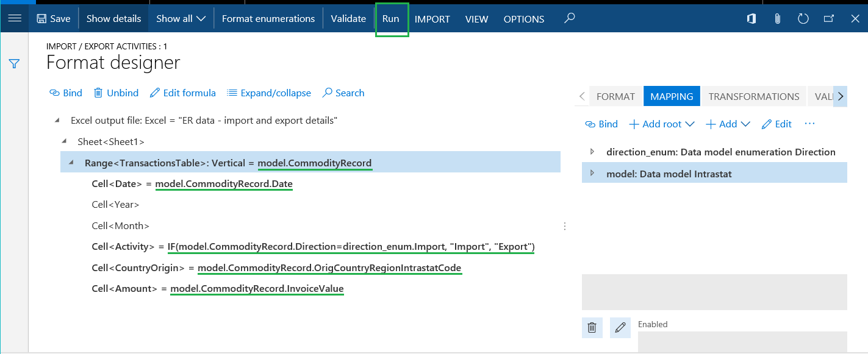Click the Validate button

pyautogui.click(x=348, y=19)
